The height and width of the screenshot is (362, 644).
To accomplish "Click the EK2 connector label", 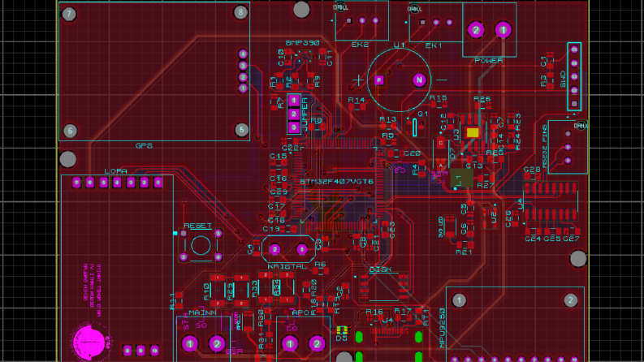I will click(360, 45).
